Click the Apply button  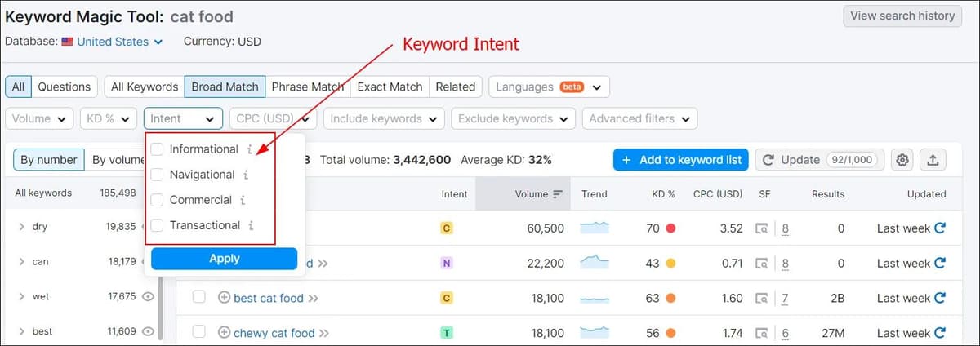coord(224,259)
